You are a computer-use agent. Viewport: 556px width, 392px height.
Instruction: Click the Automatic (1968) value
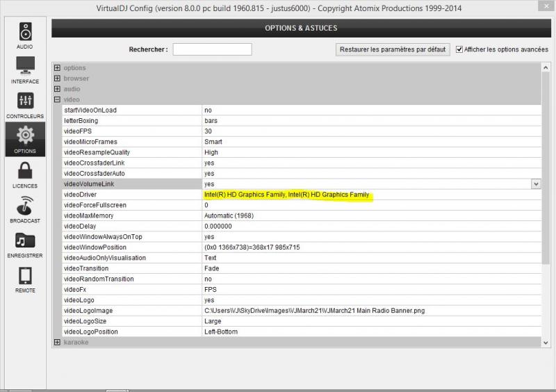(x=229, y=215)
